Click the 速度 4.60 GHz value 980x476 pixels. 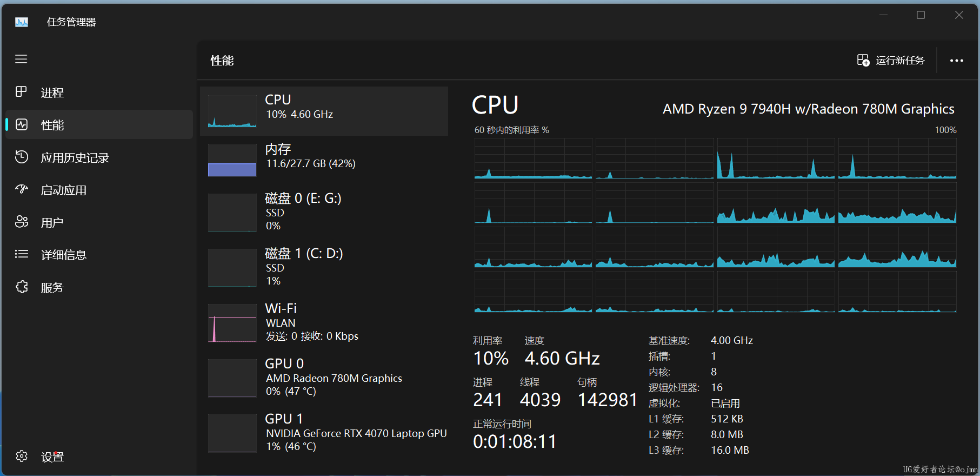562,358
